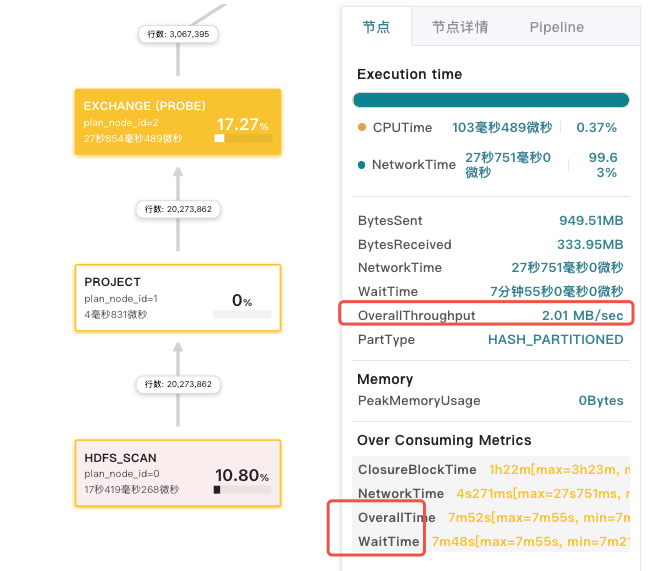
Task: Click the 行数 3,067,395 row count label
Action: tap(177, 34)
